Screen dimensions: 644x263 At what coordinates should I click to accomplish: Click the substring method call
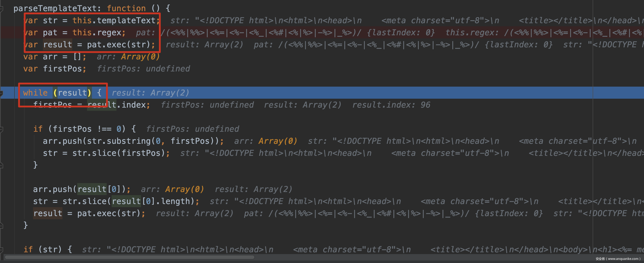coord(129,141)
